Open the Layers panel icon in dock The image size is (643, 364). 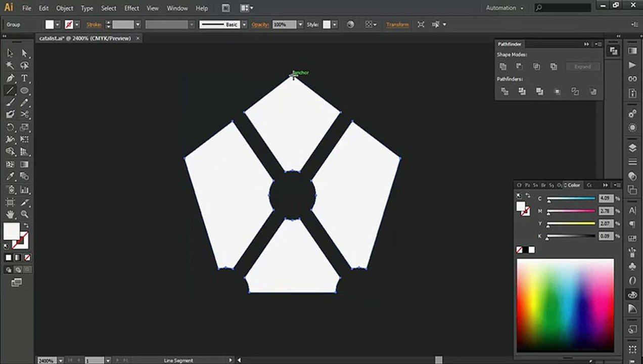632,148
